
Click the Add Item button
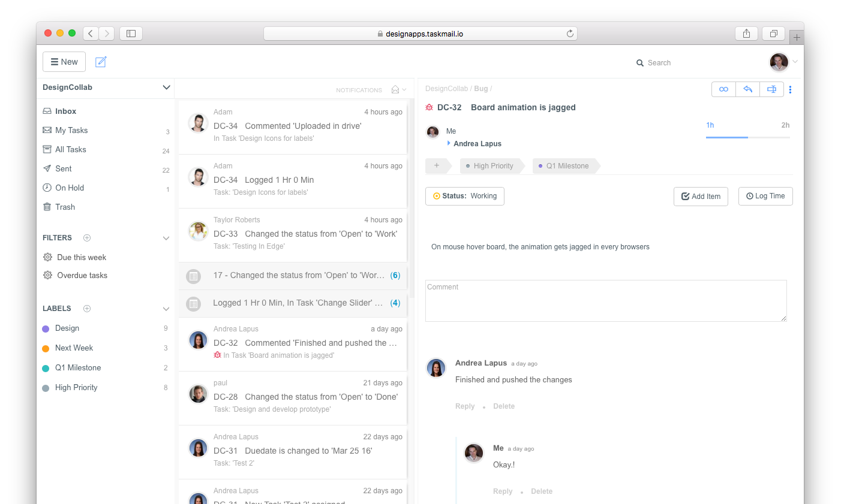(x=701, y=196)
